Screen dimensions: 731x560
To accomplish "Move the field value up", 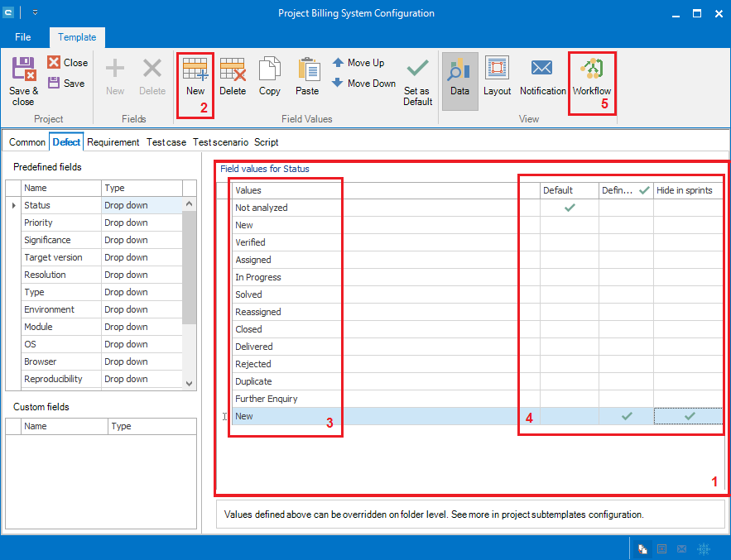I will pyautogui.click(x=358, y=63).
